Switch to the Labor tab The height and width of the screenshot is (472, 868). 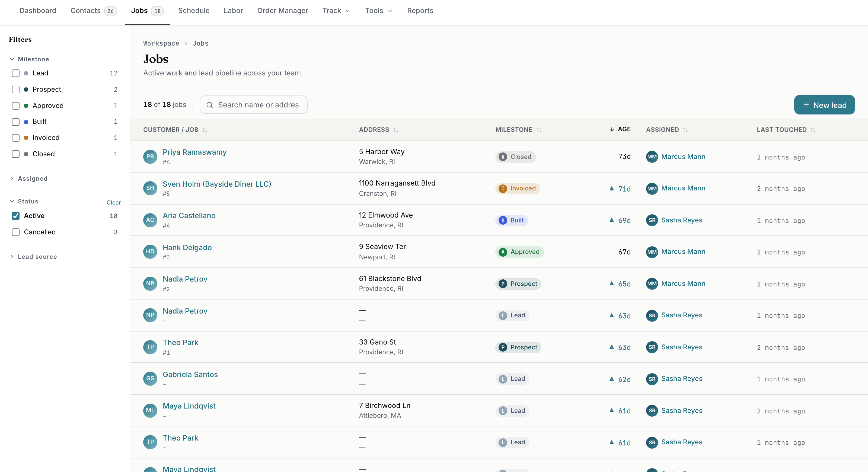[x=233, y=11]
